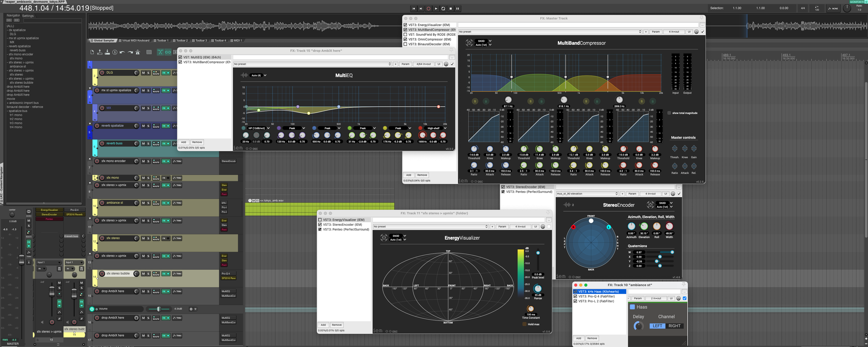Click Remove in ambiance st FX window
This screenshot has height=347, width=868.
tap(592, 338)
